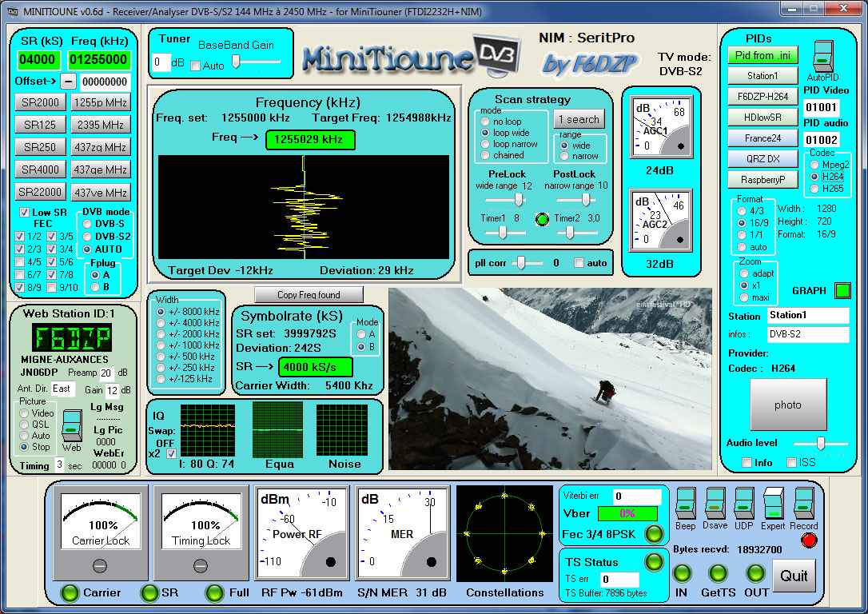
Task: Enable the FEC 9/10 checkbox
Action: (51, 287)
